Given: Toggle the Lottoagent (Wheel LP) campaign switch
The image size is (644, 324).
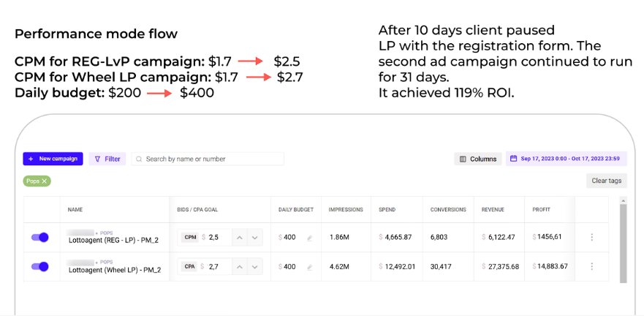Looking at the screenshot, I should click(x=40, y=266).
